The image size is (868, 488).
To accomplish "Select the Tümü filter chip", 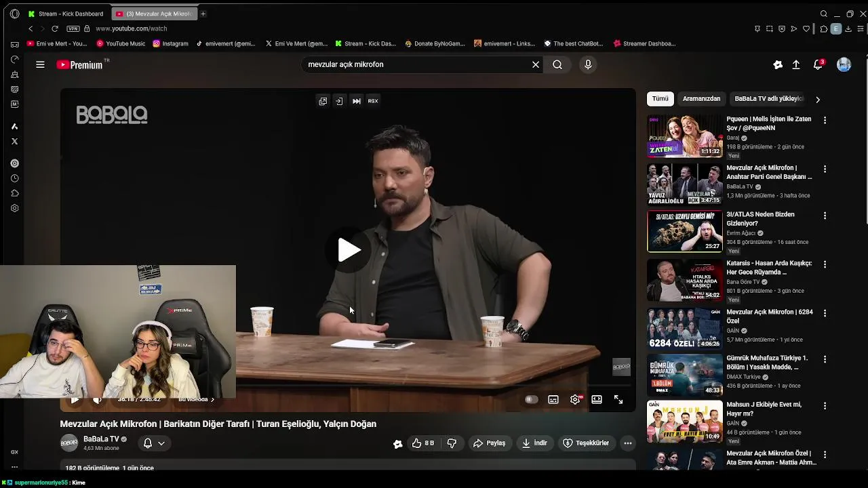I will pyautogui.click(x=660, y=99).
